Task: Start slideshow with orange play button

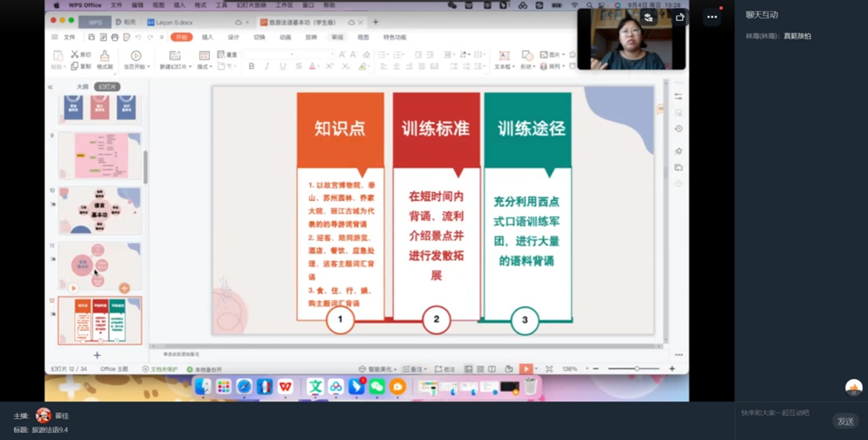Action: coord(526,369)
